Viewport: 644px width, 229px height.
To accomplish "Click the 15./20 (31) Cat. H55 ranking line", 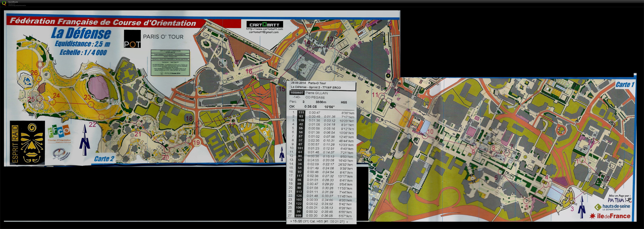I will [319, 221].
